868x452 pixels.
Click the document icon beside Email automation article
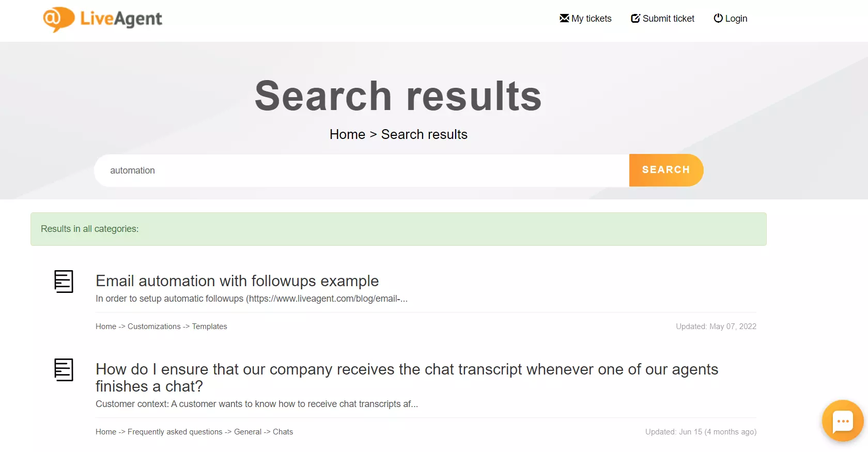[64, 282]
